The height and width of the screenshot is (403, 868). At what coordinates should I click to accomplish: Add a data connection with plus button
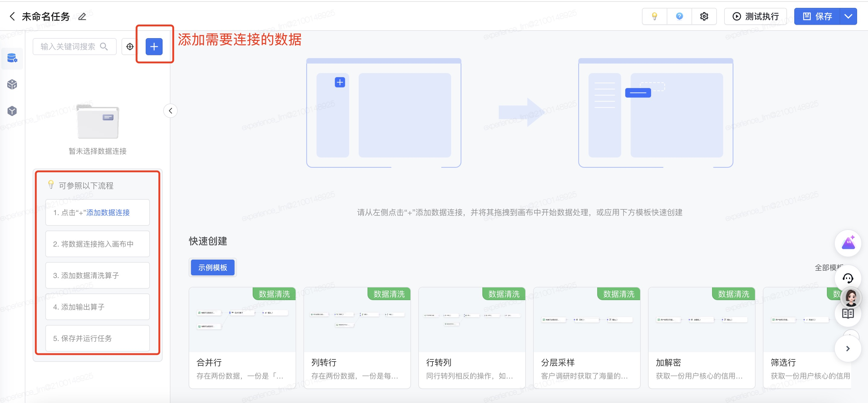(x=154, y=47)
